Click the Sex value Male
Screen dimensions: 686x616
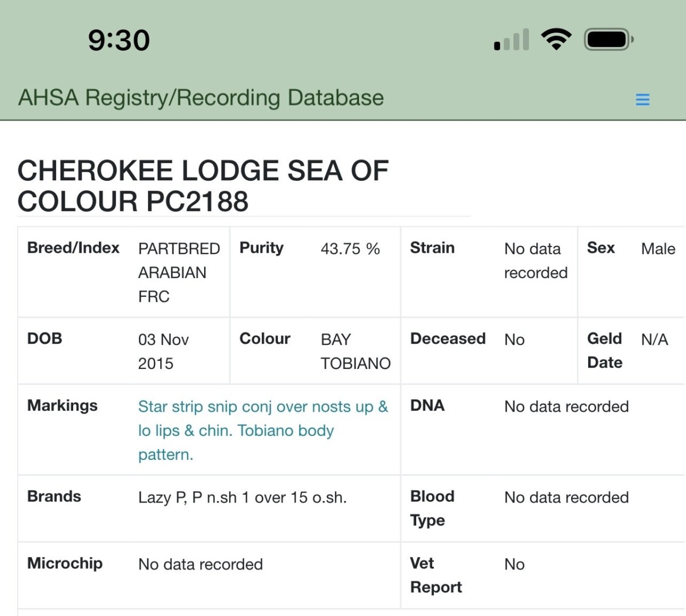tap(658, 249)
